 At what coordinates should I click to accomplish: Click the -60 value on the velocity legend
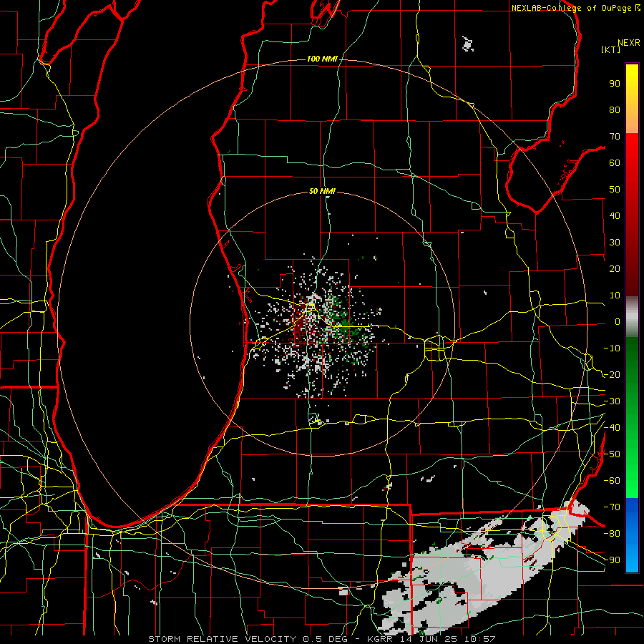612,481
